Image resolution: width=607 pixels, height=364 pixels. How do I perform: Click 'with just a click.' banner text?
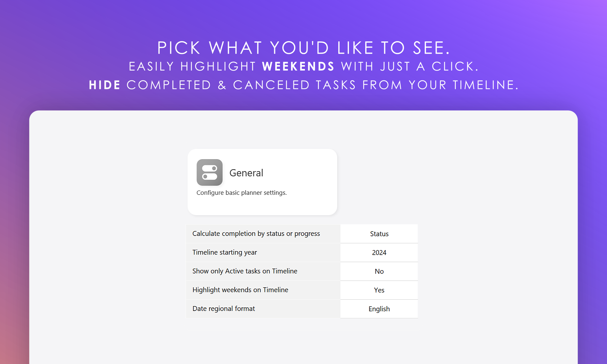pyautogui.click(x=410, y=67)
